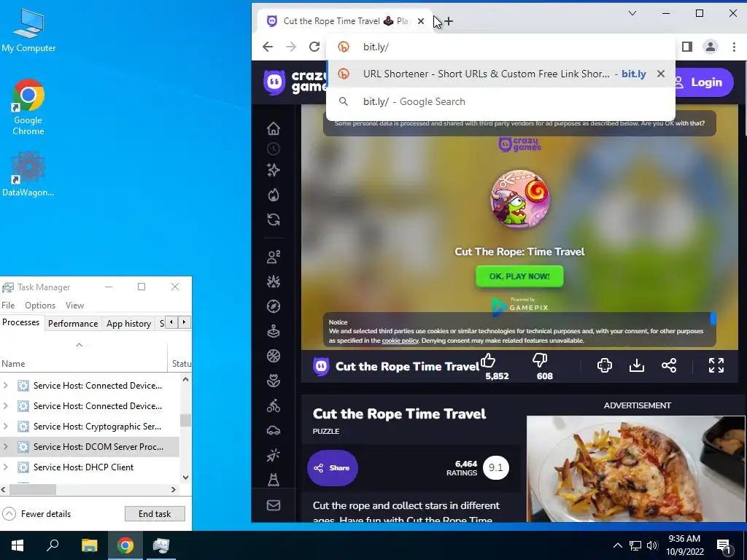
Task: Reload the page in Chrome
Action: coord(314,47)
